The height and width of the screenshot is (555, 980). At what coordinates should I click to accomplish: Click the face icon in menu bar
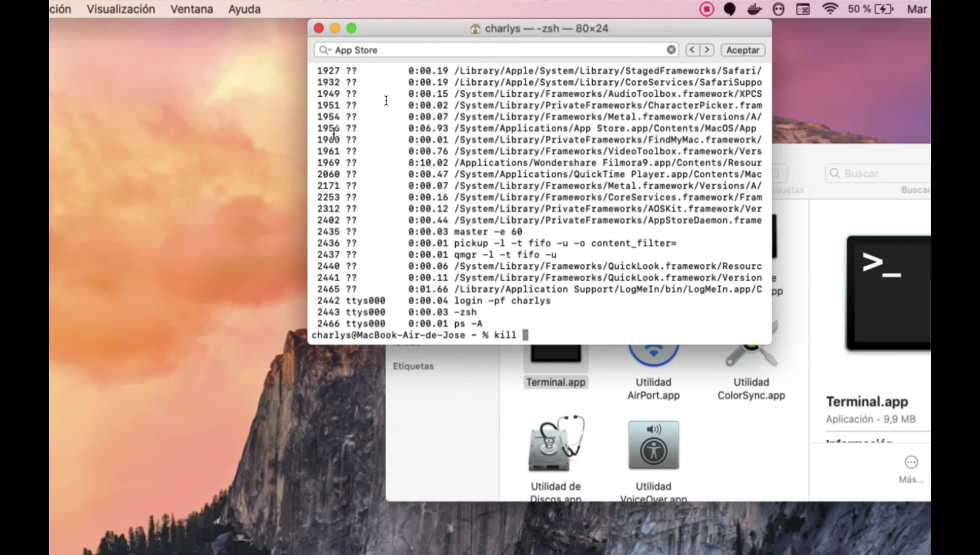click(778, 9)
